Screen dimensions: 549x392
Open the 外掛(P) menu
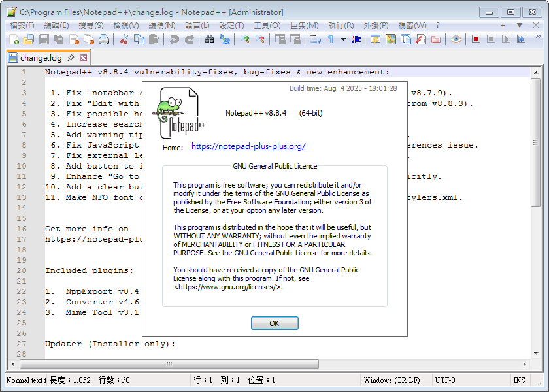point(376,25)
